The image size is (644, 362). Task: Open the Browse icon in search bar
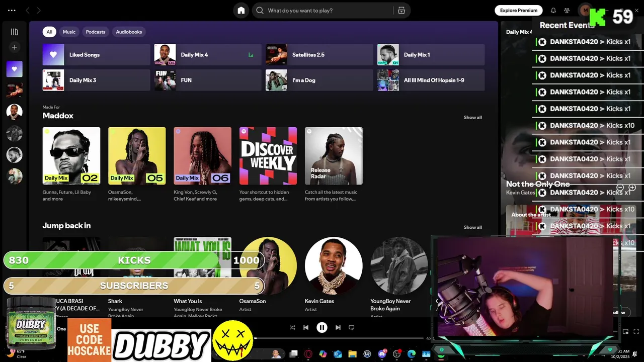tap(401, 11)
